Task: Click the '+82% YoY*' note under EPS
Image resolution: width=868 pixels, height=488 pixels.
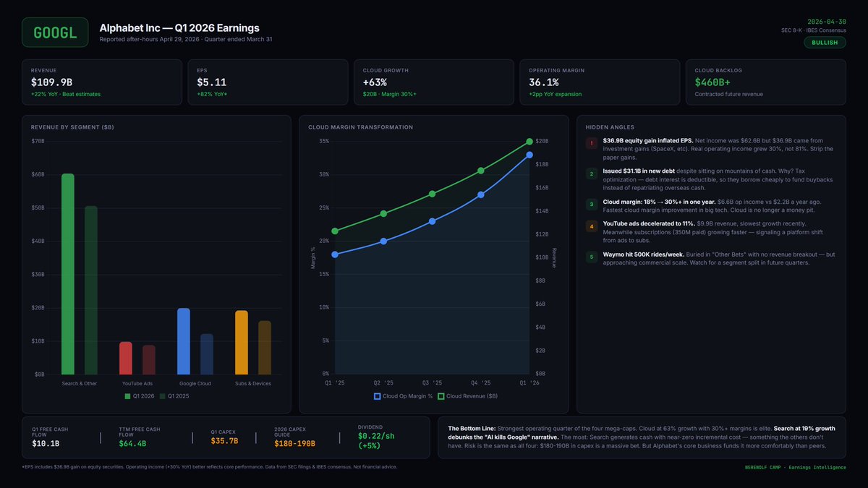Action: click(x=211, y=95)
